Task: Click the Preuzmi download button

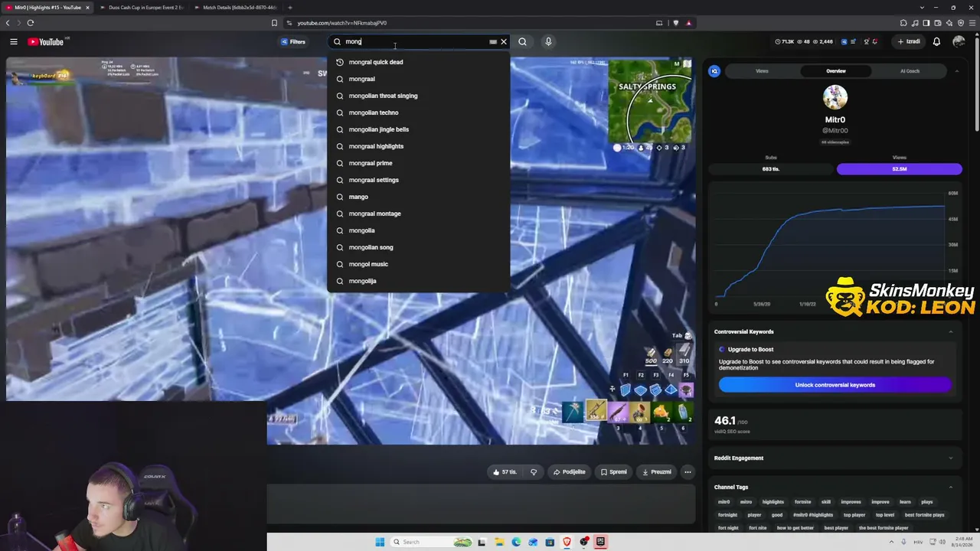Action: pos(657,472)
